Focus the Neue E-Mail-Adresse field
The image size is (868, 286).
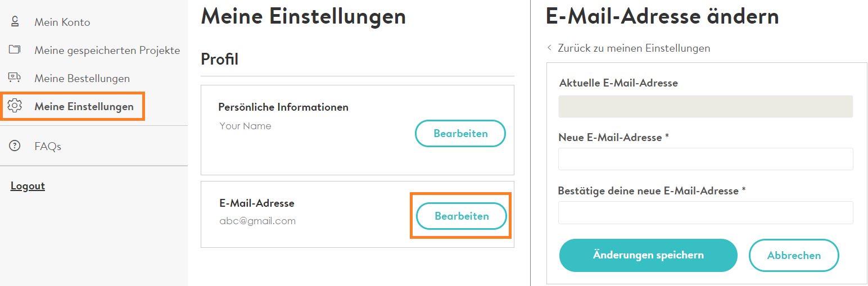click(x=706, y=159)
